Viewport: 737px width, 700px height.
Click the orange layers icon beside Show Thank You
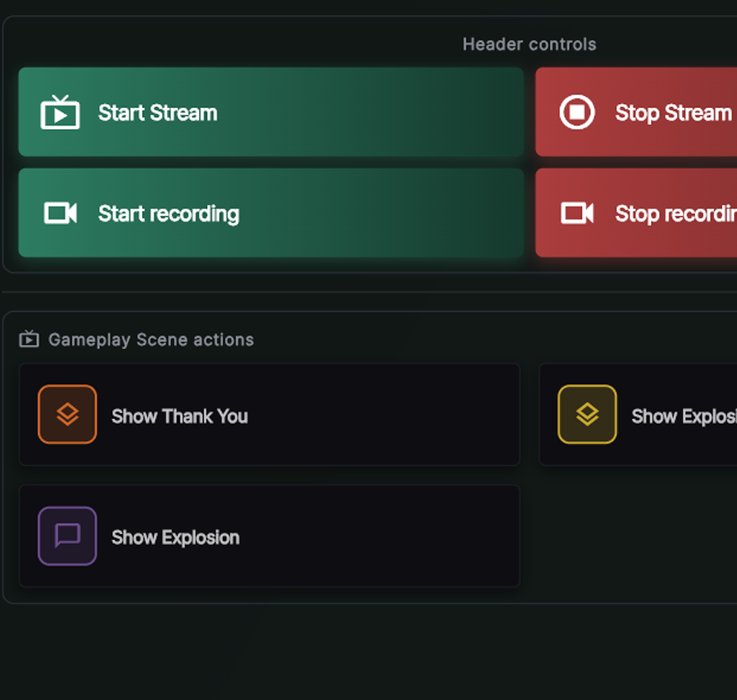pyautogui.click(x=67, y=415)
